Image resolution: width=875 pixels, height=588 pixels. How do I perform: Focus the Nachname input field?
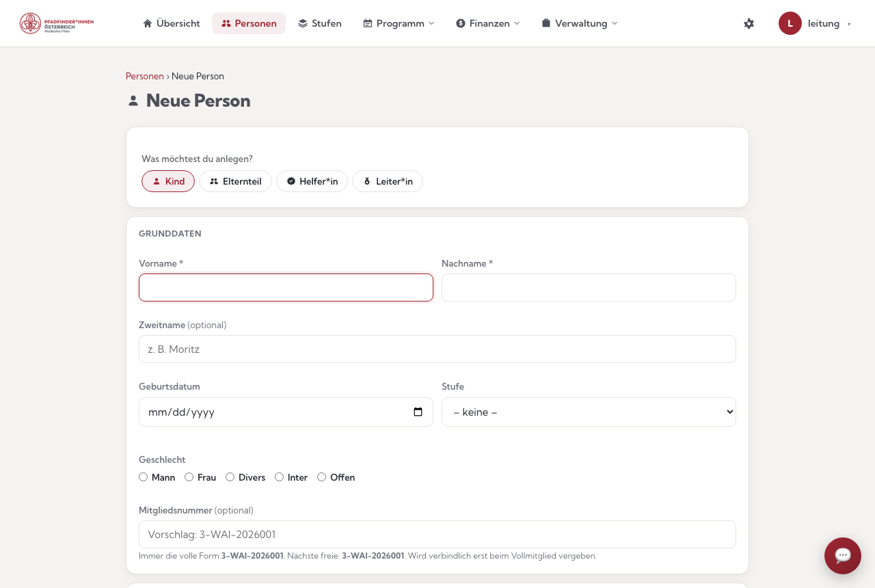coord(589,287)
